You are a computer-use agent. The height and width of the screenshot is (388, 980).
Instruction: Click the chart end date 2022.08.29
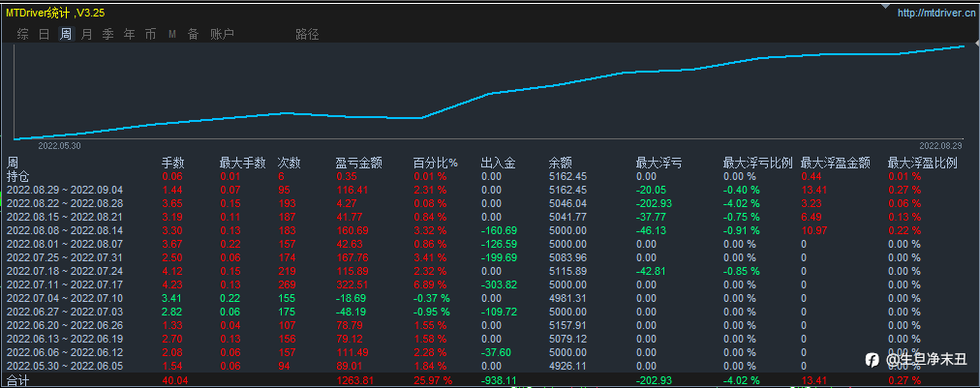[x=940, y=145]
